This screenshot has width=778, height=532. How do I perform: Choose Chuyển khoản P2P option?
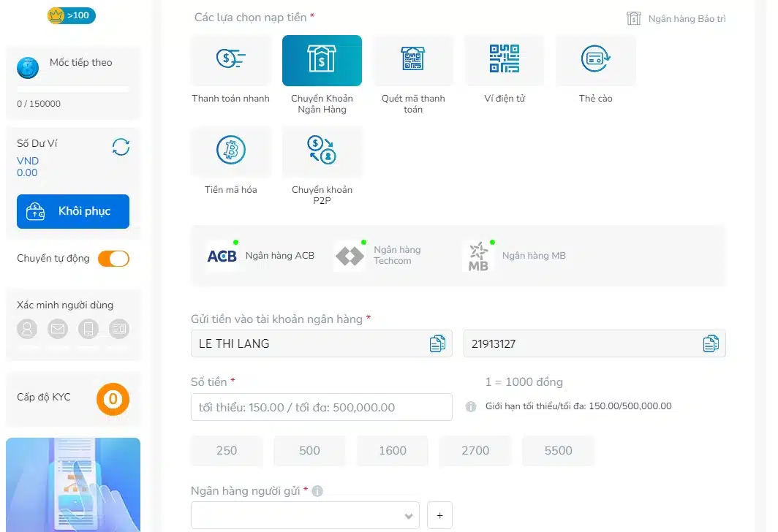coord(322,151)
